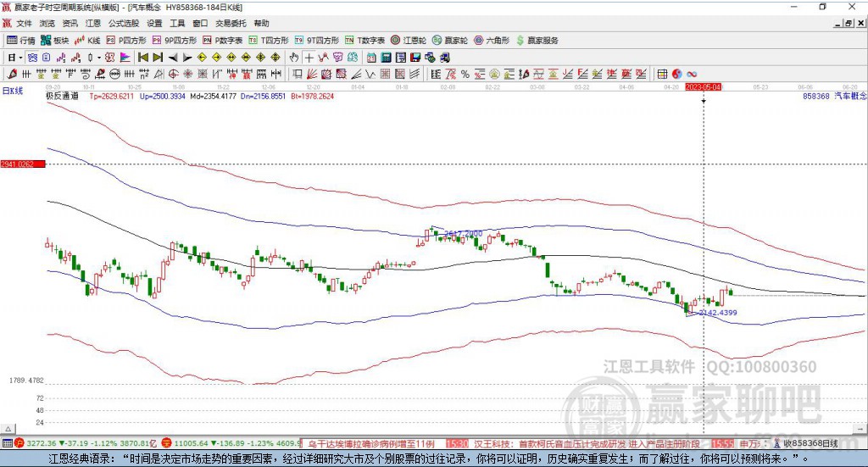Open the P四方形 tool
868x467 pixels.
tap(126, 41)
